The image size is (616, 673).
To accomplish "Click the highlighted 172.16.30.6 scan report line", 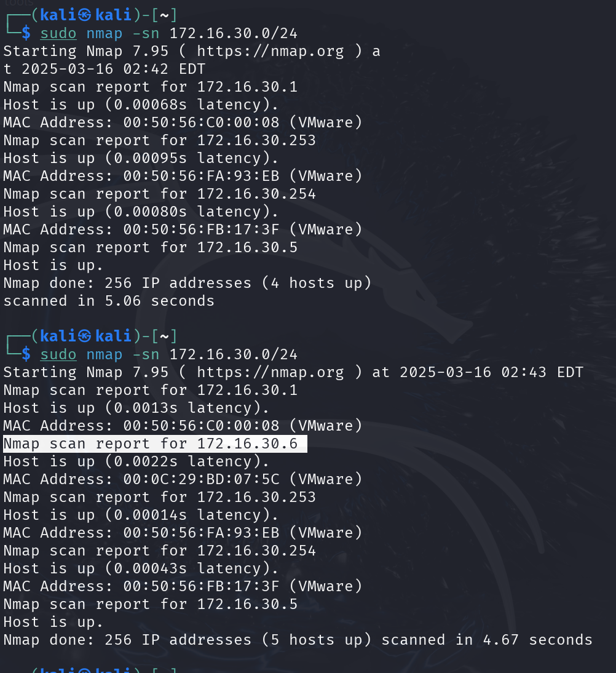I will click(155, 444).
